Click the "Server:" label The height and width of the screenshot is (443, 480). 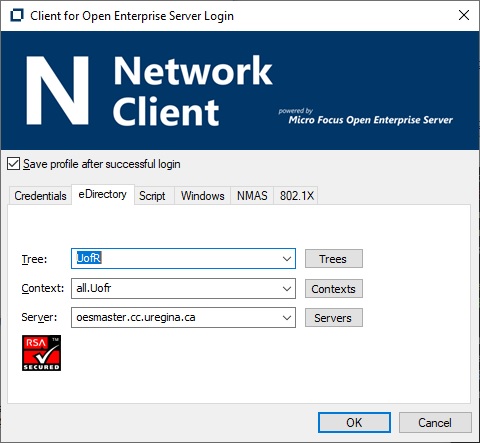[x=39, y=317]
